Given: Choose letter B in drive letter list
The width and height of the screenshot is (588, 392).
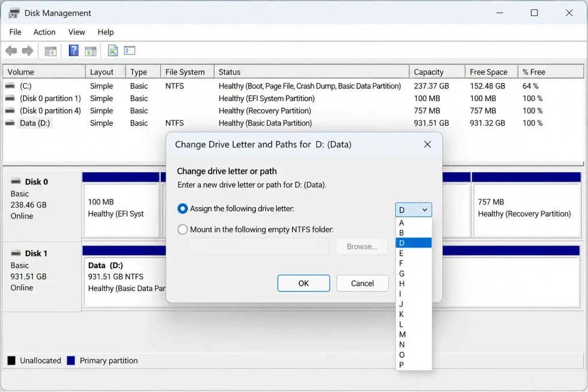Looking at the screenshot, I should click(x=413, y=232).
